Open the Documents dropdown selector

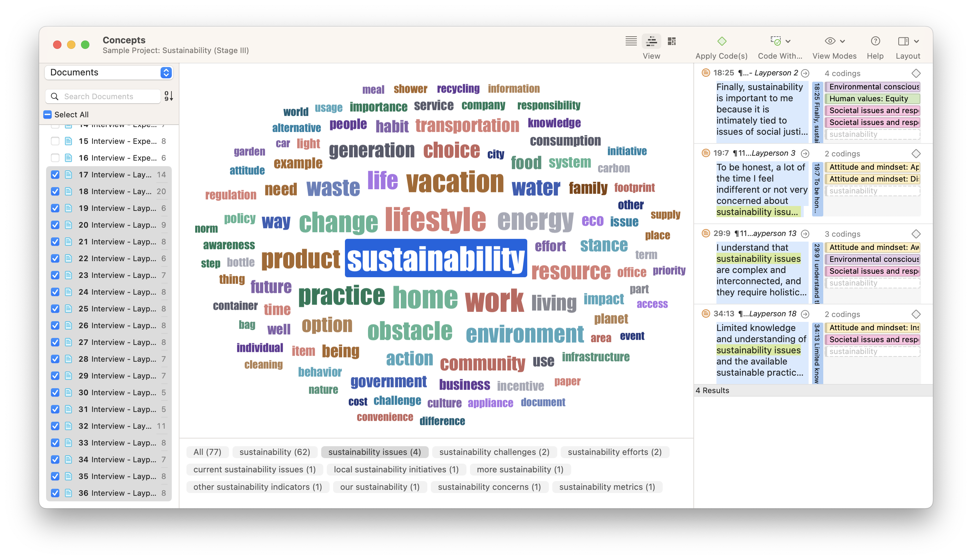coord(109,72)
